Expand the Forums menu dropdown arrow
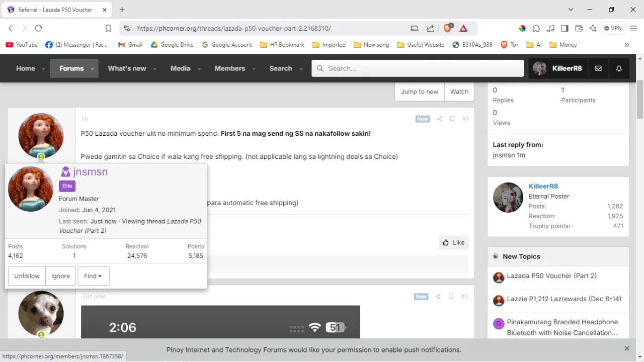The width and height of the screenshot is (644, 362). pos(92,69)
